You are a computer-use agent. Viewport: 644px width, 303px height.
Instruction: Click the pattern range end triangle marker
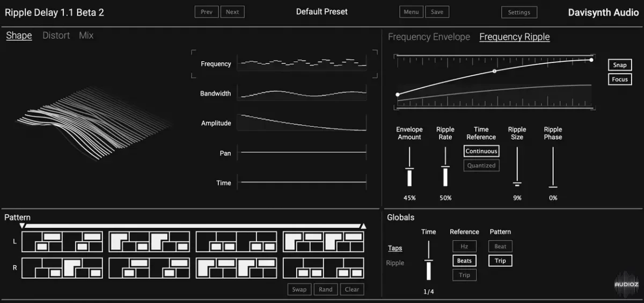[363, 226]
